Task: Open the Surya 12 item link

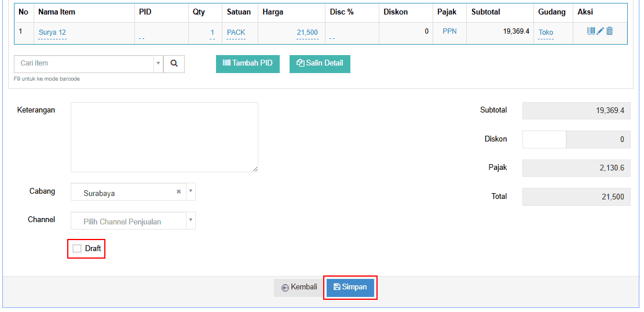Action: pyautogui.click(x=52, y=32)
